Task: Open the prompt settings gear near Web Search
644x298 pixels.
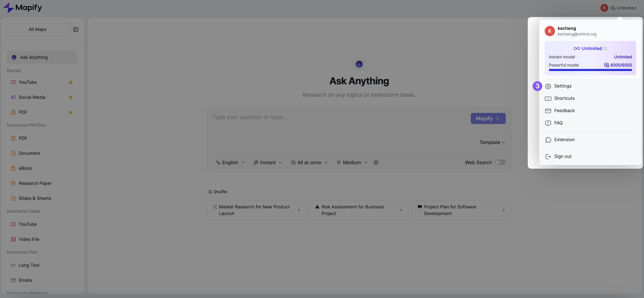Action: click(376, 162)
